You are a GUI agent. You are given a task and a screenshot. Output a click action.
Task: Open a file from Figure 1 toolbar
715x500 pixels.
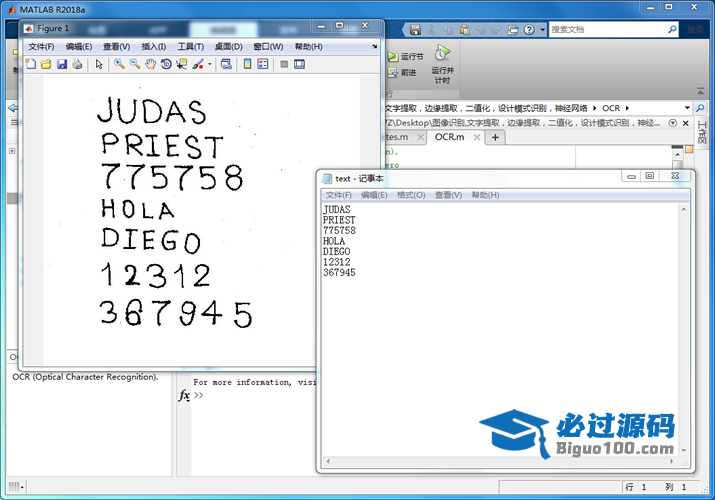pos(46,64)
